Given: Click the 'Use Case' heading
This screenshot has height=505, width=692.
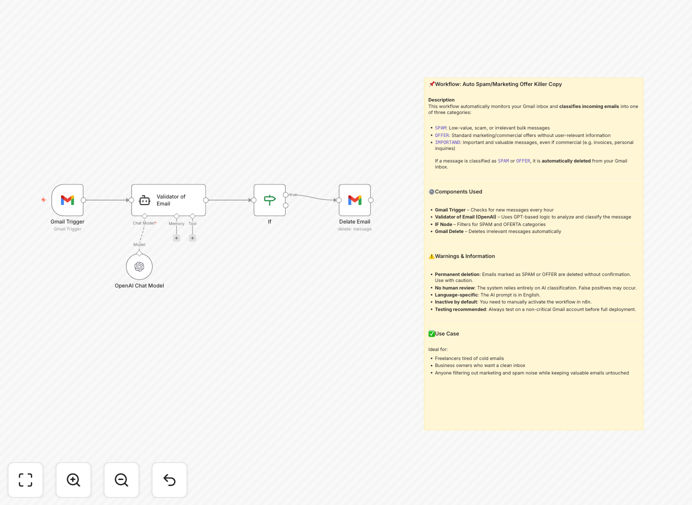Looking at the screenshot, I should tap(447, 334).
